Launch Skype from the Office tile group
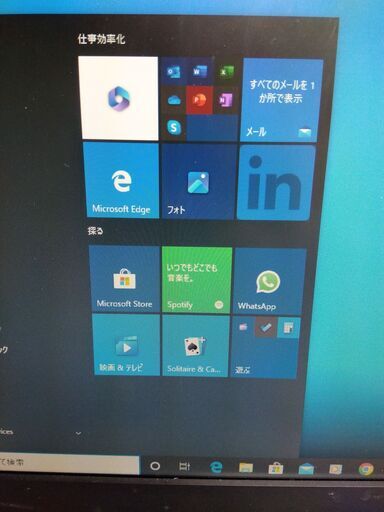Screen dimensions: 384x512 point(174,127)
